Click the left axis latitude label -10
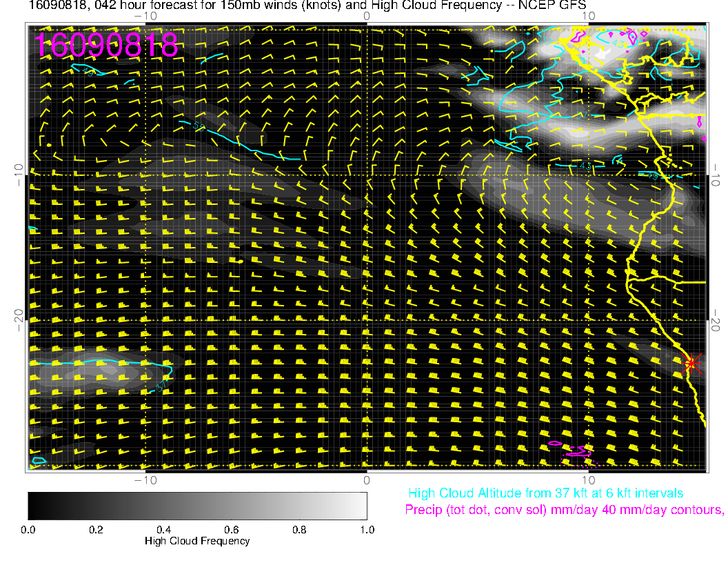 (x=19, y=175)
